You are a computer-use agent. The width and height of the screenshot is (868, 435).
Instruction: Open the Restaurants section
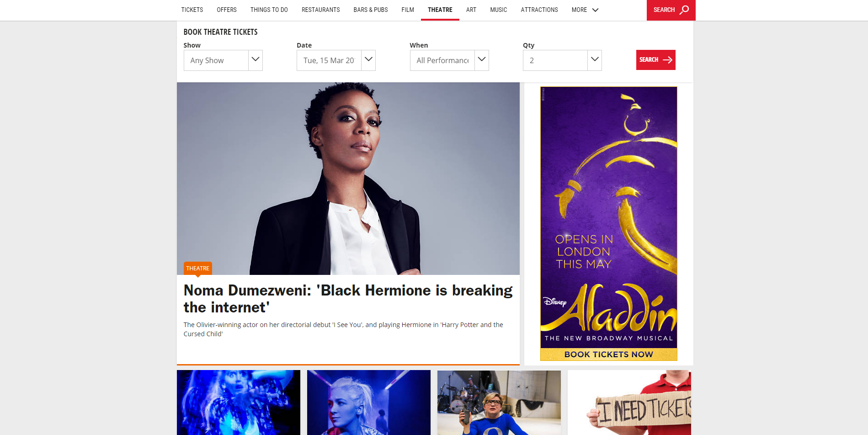tap(320, 10)
